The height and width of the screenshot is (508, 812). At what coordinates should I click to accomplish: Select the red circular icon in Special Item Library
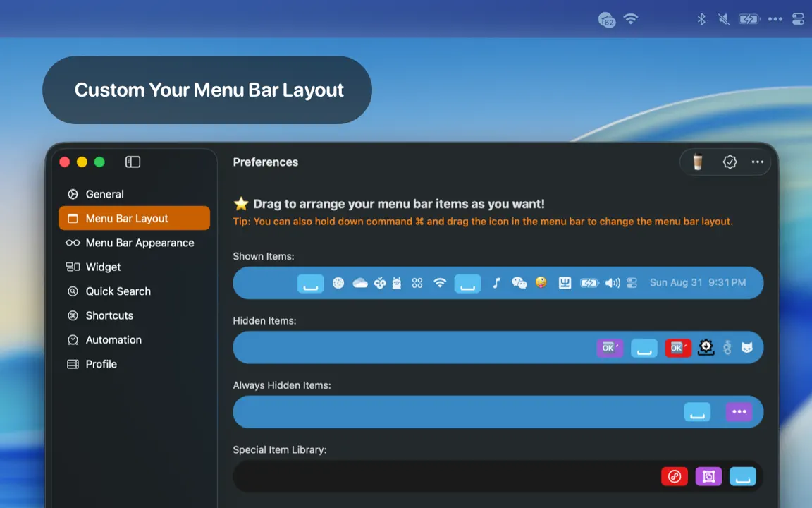pyautogui.click(x=675, y=476)
